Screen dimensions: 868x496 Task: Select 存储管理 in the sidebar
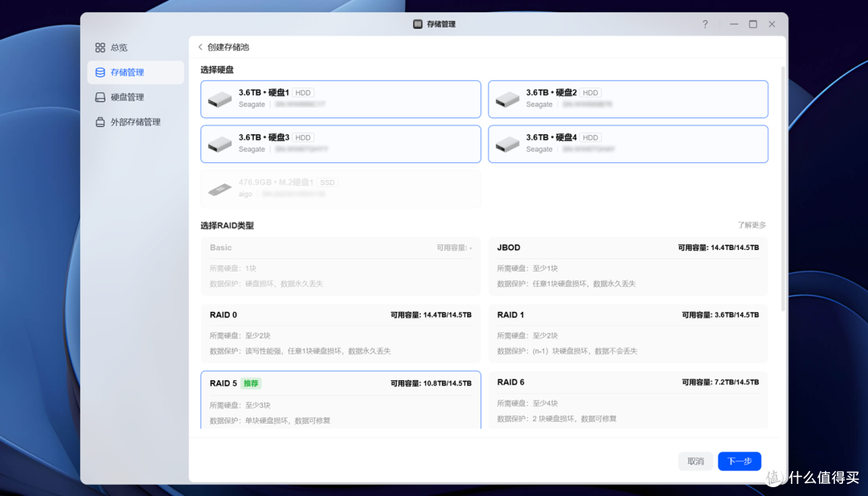click(x=135, y=72)
